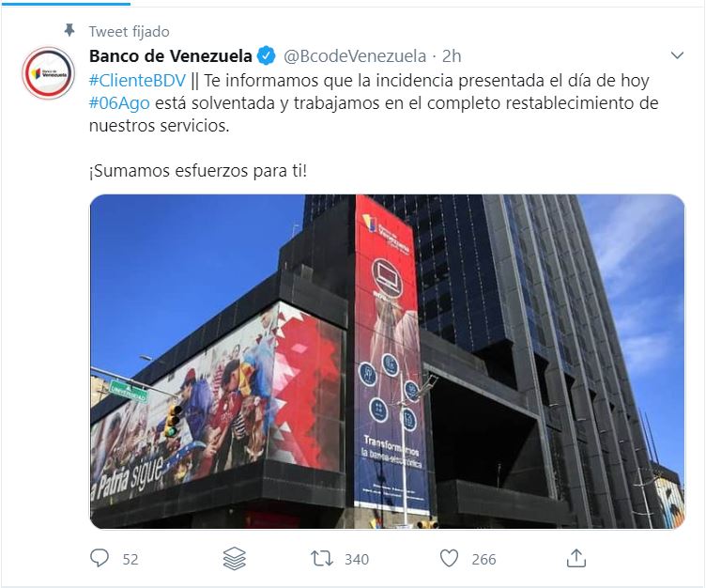Viewport: 706px width, 588px height.
Task: Open the attached building photo
Action: pos(387,362)
